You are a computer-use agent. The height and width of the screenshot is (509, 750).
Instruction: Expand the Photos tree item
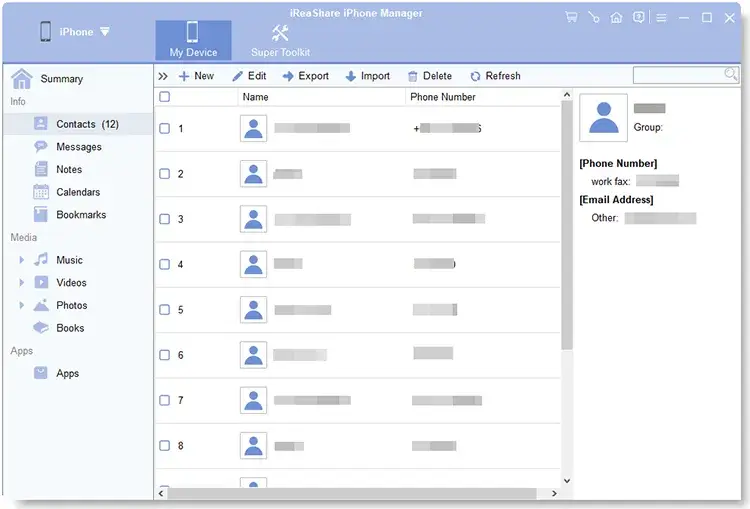tap(21, 305)
